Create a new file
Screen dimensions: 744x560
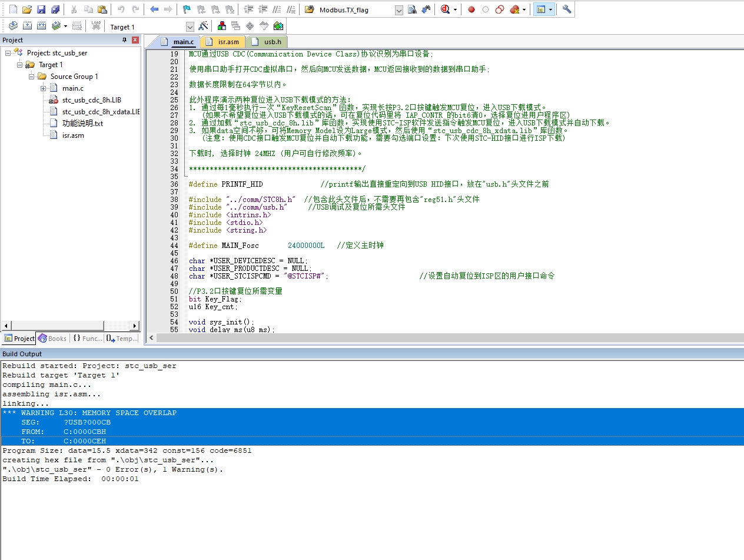pyautogui.click(x=12, y=9)
